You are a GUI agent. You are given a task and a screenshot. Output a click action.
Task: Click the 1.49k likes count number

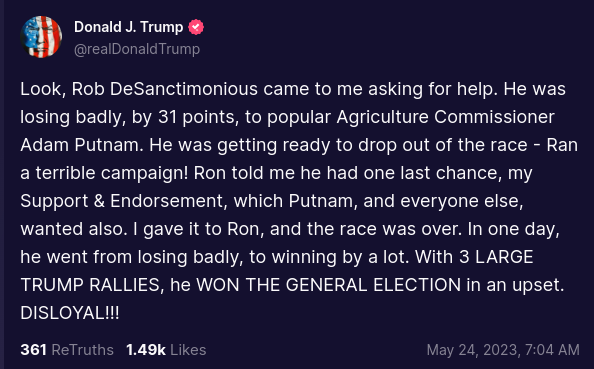(x=146, y=350)
